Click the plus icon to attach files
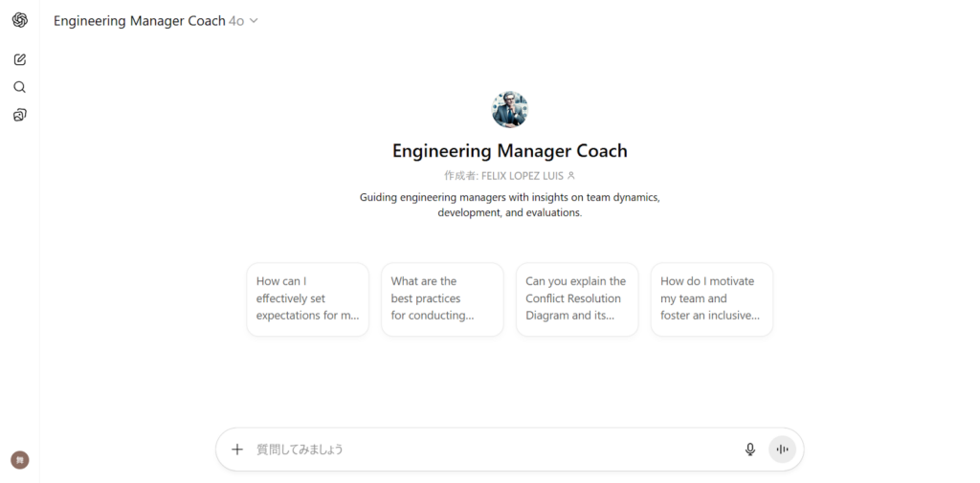 tap(237, 450)
